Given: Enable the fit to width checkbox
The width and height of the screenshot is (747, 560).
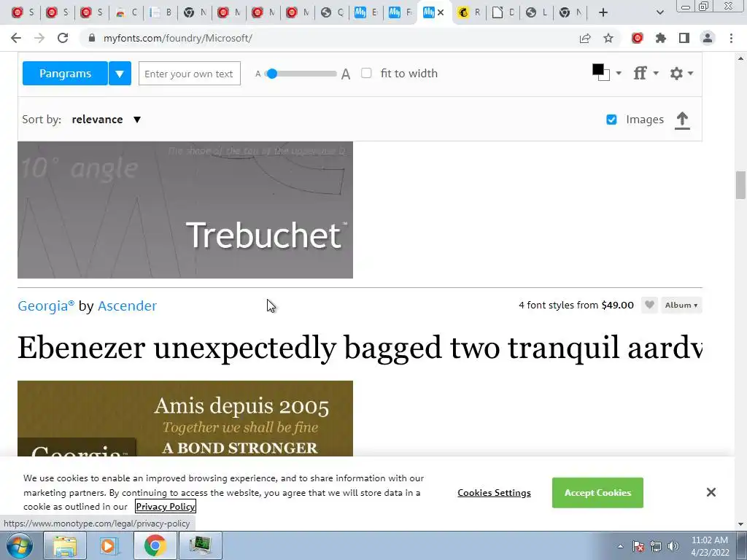Looking at the screenshot, I should pos(366,73).
